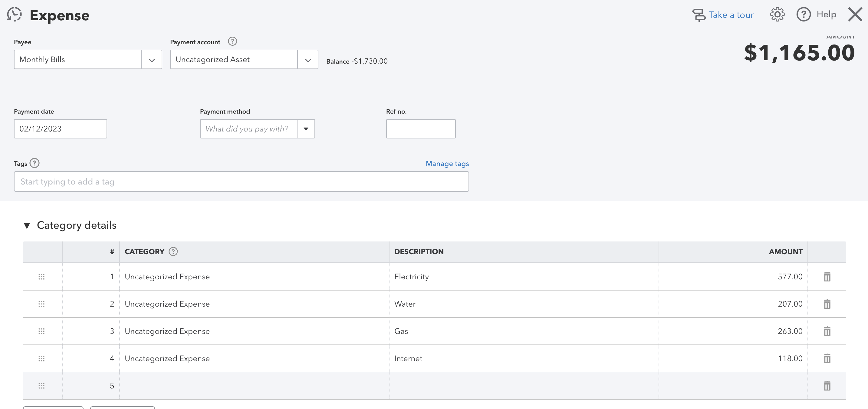Click the Tags help question icon

click(35, 163)
